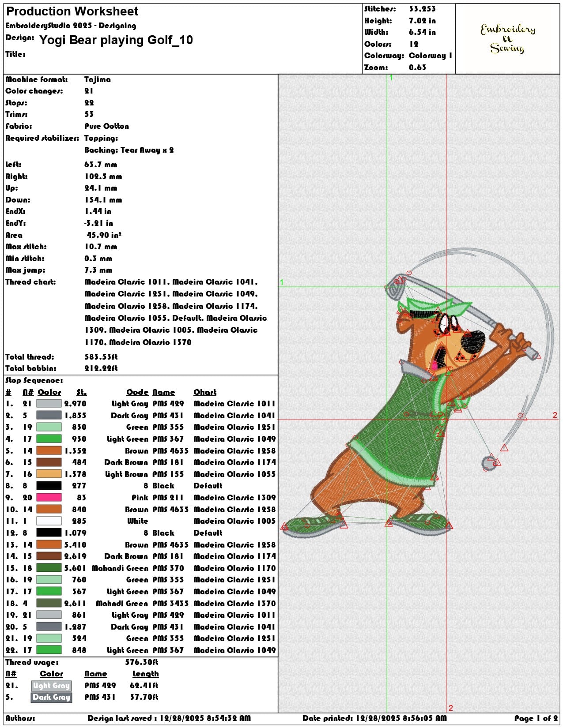Click stitch count 5,601 in stop 15
The width and height of the screenshot is (563, 728).
click(75, 568)
